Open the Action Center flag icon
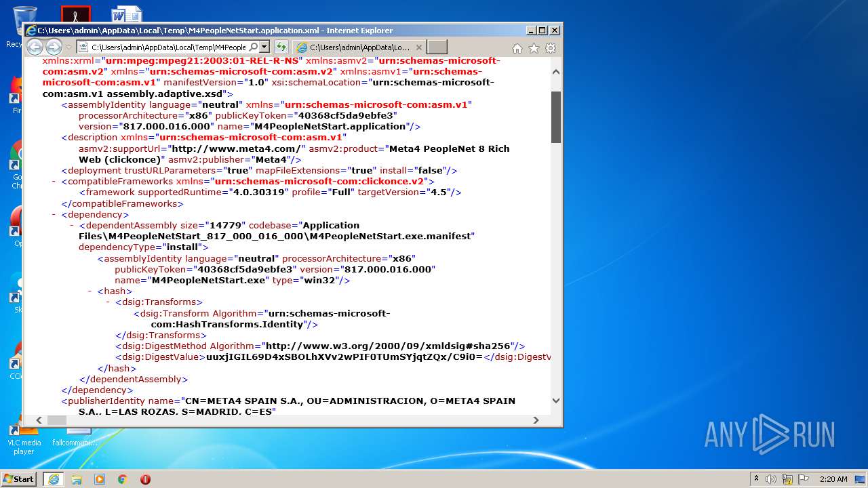 (x=804, y=479)
